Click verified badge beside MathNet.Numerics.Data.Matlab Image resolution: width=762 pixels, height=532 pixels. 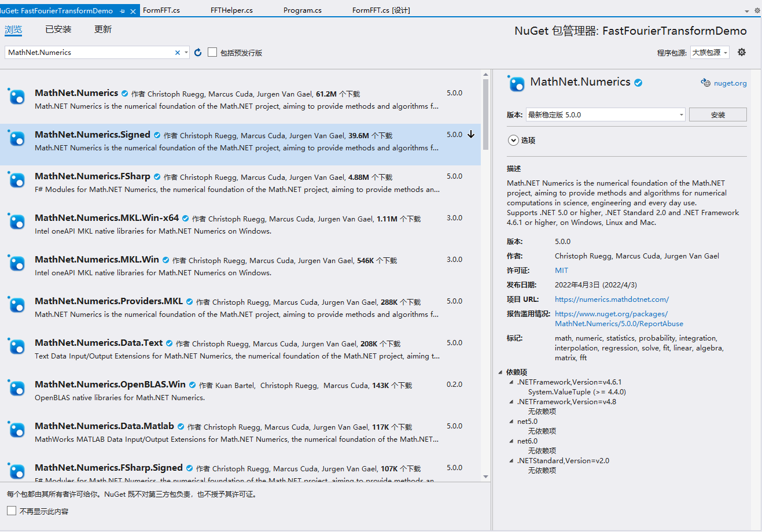[x=181, y=426]
